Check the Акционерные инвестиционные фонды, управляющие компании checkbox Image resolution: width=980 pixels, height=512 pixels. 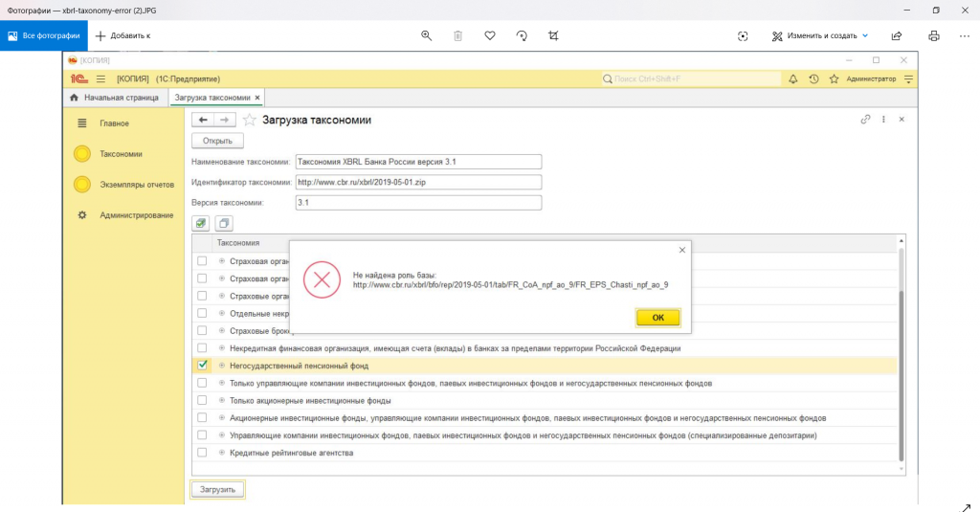202,417
